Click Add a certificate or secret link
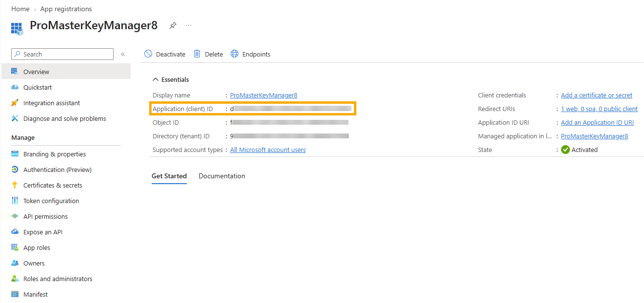 pos(597,95)
